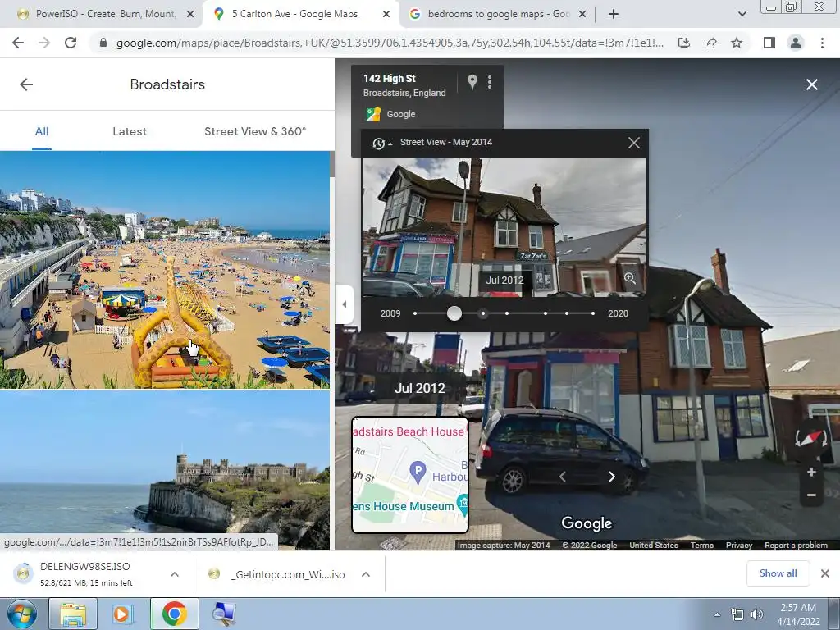Click Show all downloads button
Screen dimensions: 840x630
[x=778, y=573]
